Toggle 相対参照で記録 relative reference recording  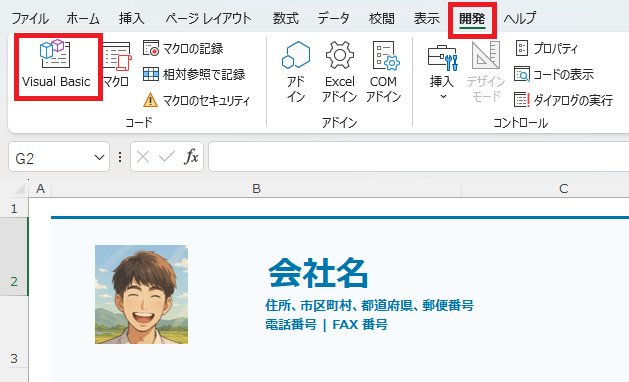pos(194,74)
